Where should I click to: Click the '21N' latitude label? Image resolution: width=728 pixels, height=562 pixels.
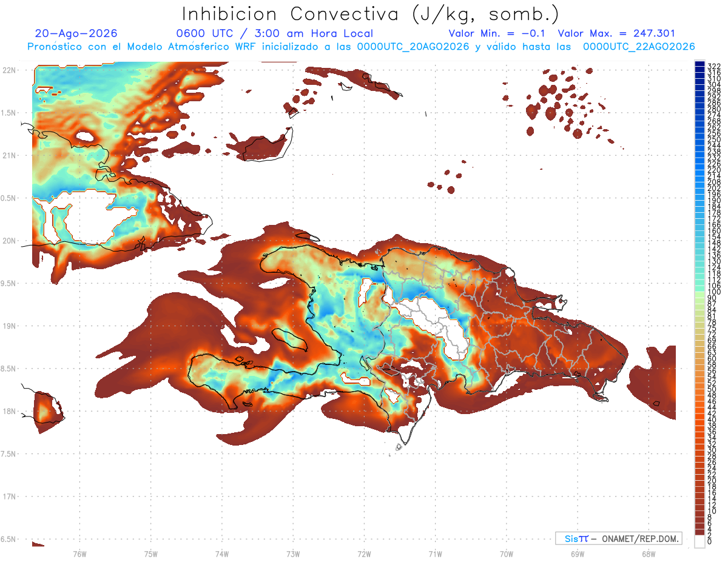tap(9, 155)
